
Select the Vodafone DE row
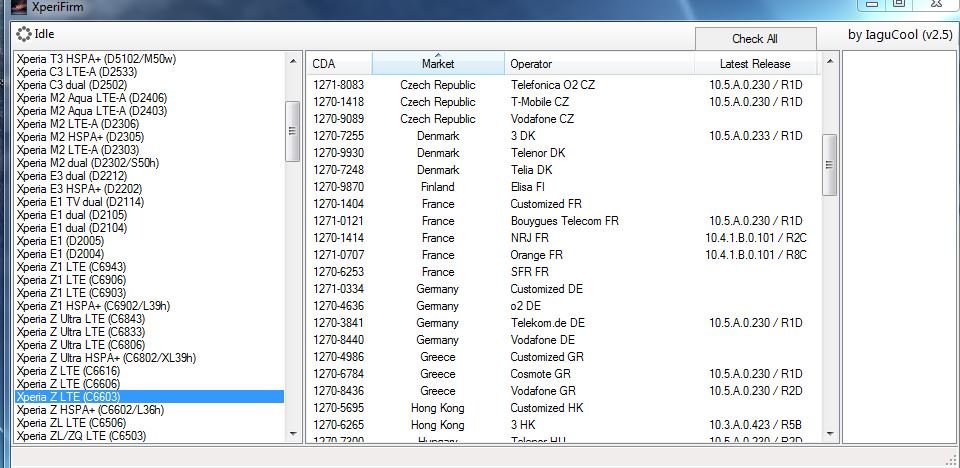coord(563,340)
